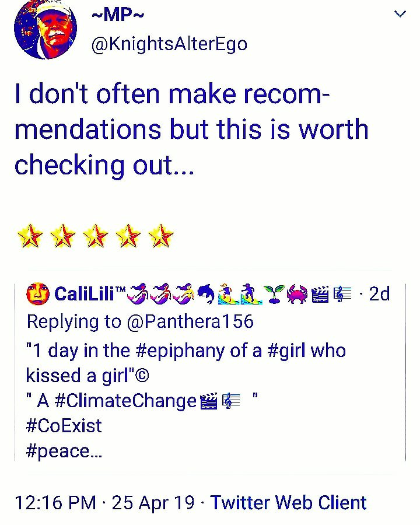Open the @Panthera156 mention
Viewport: 420px width, 525px height.
click(190, 322)
